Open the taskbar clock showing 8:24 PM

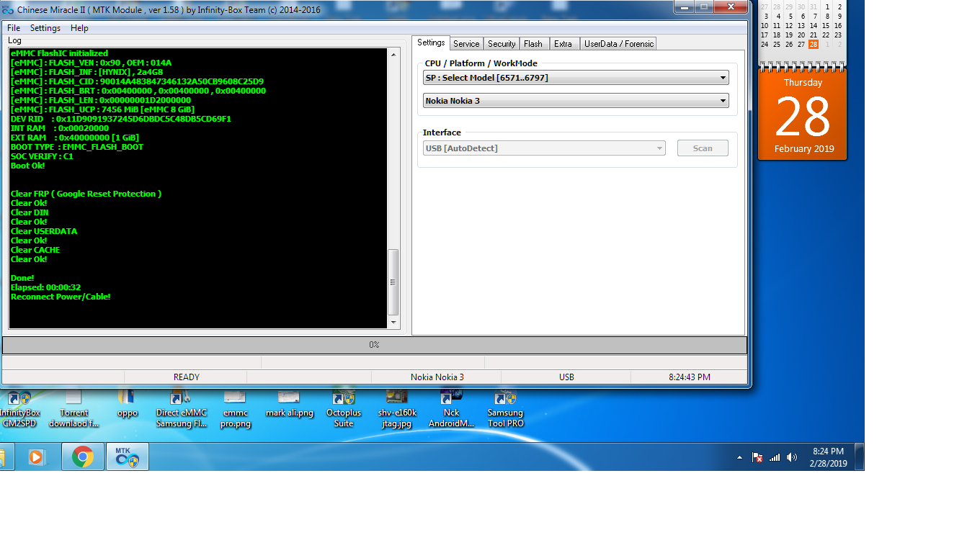[827, 457]
